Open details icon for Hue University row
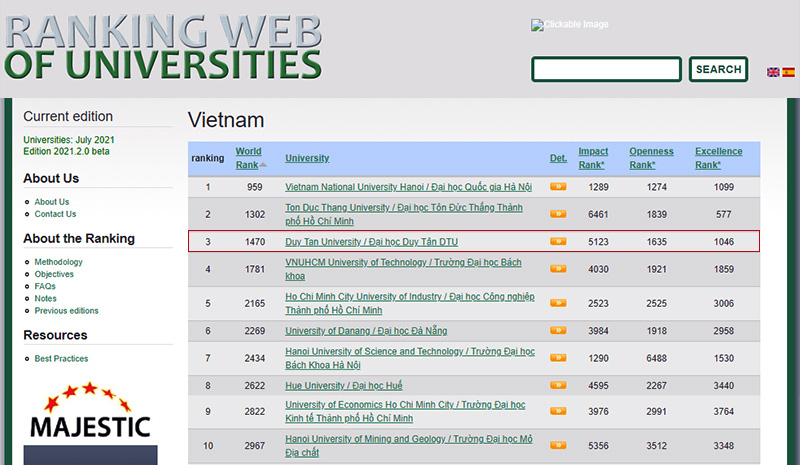The height and width of the screenshot is (465, 800). click(558, 386)
